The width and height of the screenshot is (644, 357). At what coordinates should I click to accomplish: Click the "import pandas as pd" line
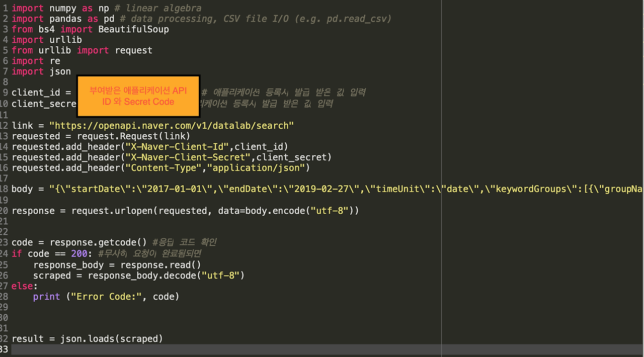(x=201, y=19)
